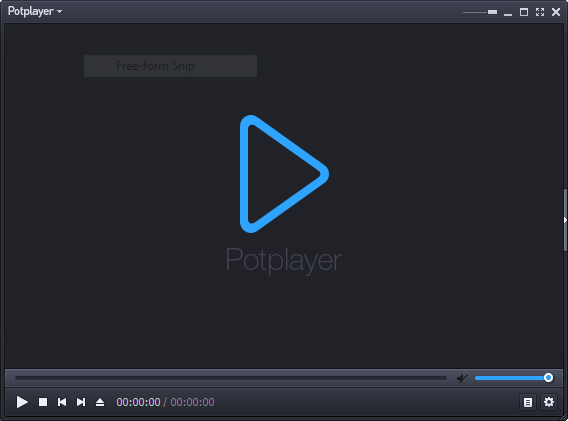
Task: Click the total duration time display
Action: (192, 402)
